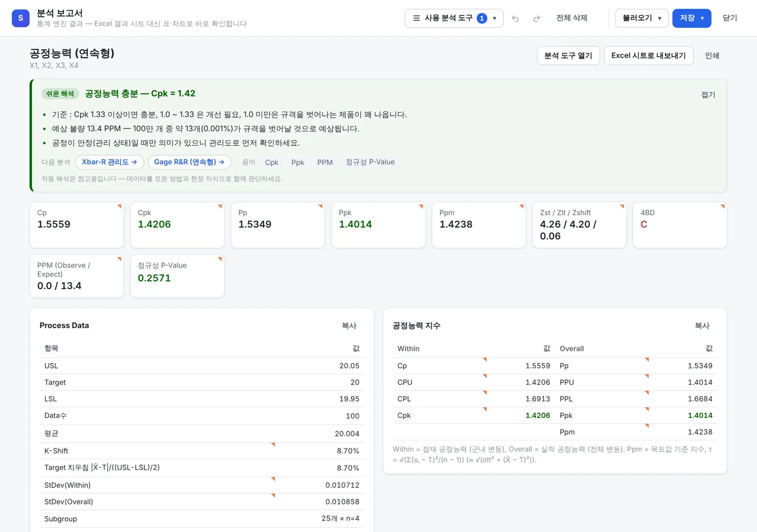Click the Ppk 1.4014 summary card
757x532 pixels.
pyautogui.click(x=378, y=225)
